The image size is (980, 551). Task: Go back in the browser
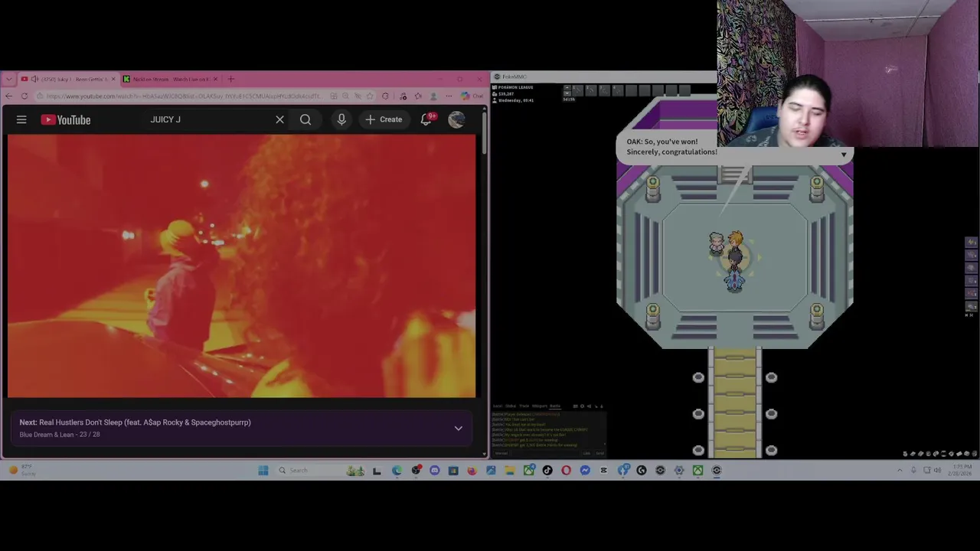click(8, 96)
